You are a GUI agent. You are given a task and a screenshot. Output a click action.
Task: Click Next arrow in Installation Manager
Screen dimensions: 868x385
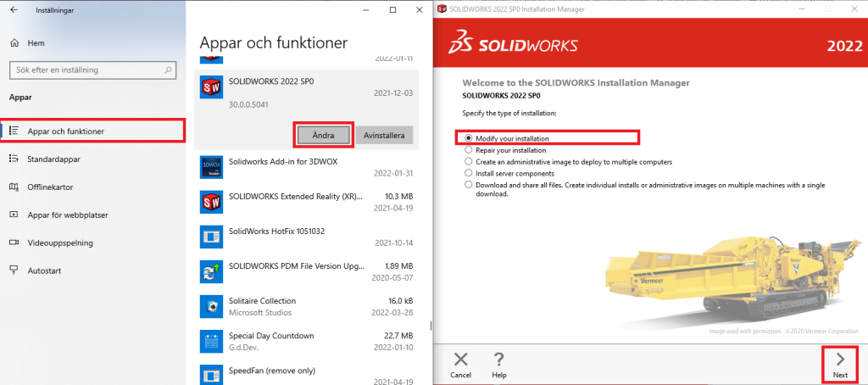click(839, 363)
